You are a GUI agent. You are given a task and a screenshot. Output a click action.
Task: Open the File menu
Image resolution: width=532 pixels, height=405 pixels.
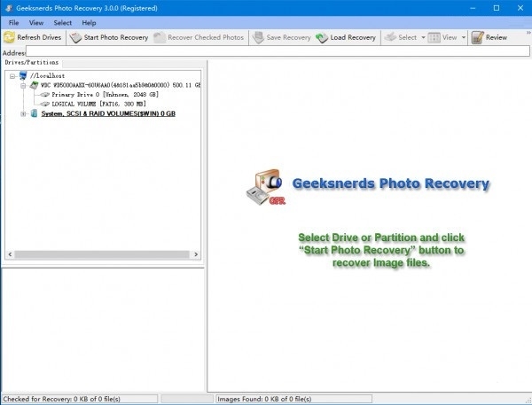[x=13, y=23]
